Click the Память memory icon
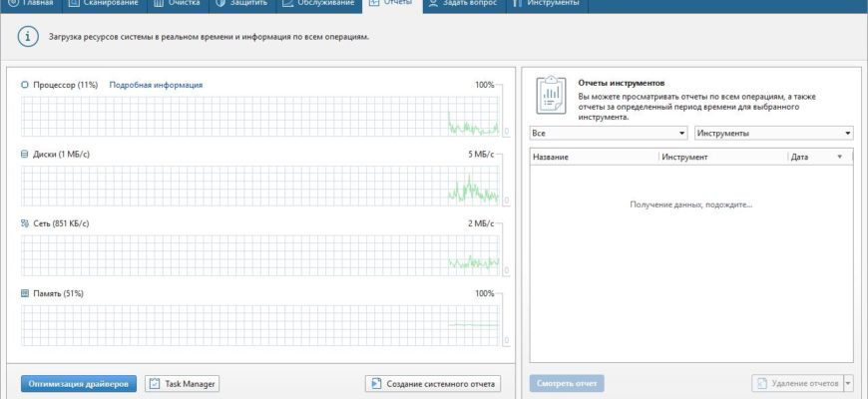The height and width of the screenshot is (399, 868). (25, 294)
